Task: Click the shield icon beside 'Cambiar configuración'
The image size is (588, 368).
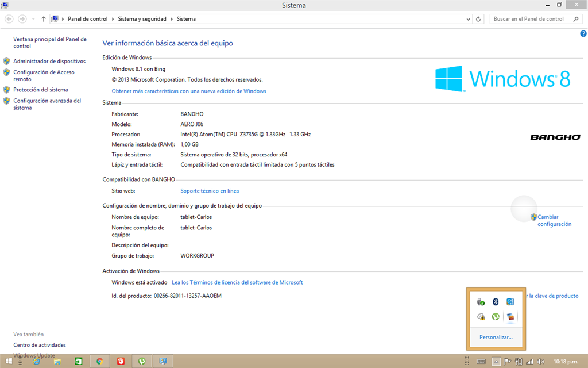Action: click(x=533, y=217)
